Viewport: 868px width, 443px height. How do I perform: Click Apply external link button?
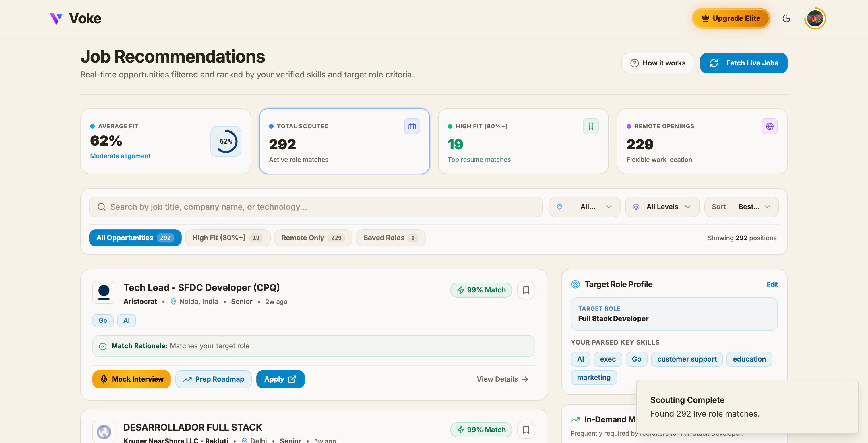pyautogui.click(x=280, y=379)
